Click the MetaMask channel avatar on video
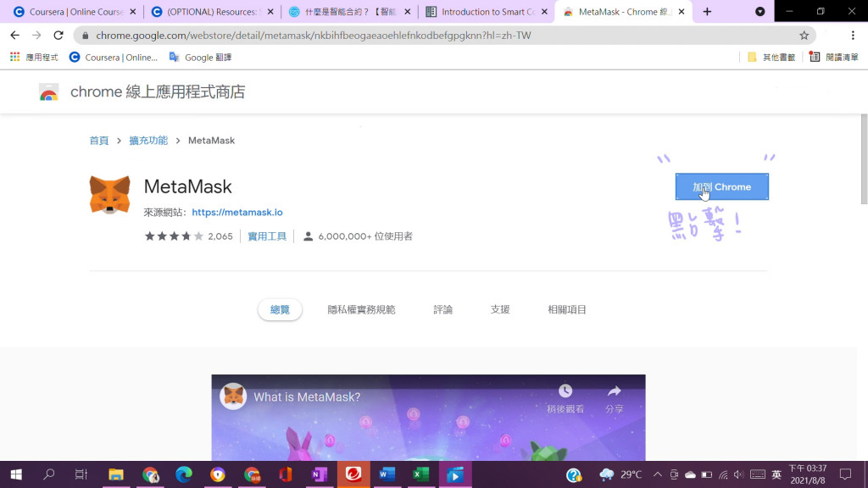The width and height of the screenshot is (868, 488). click(233, 396)
